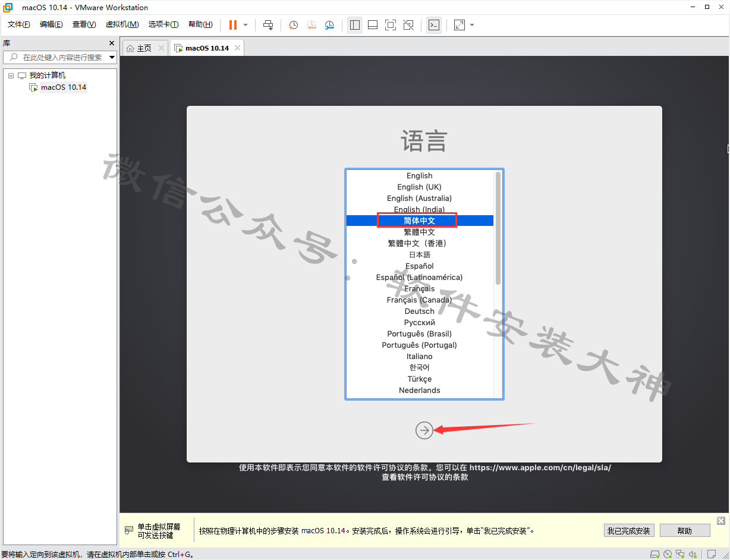Select macOS 10.14 in the library tree
This screenshot has height=560, width=730.
coord(64,87)
